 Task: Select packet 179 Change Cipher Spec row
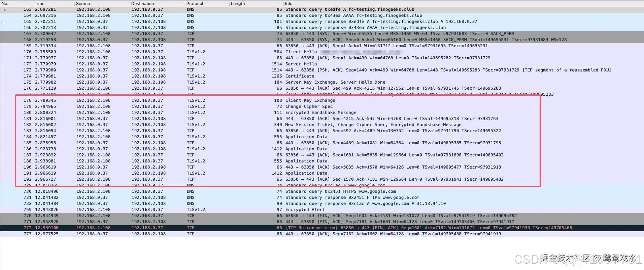322,107
